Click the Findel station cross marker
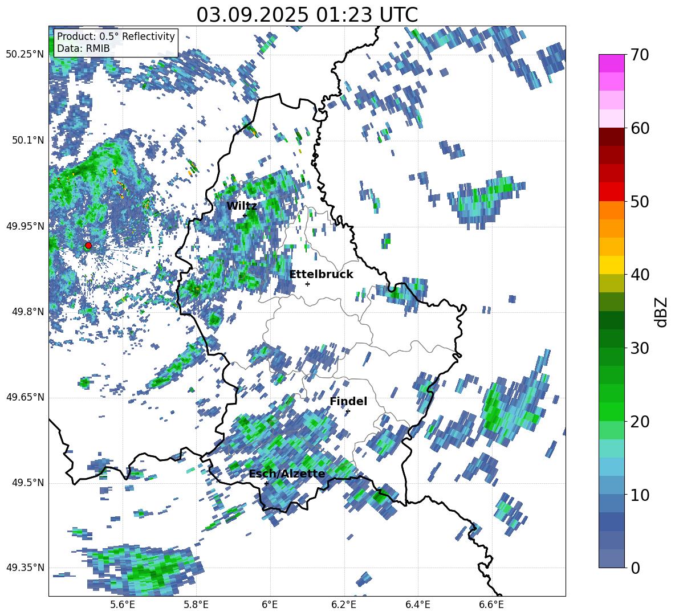675x616 pixels. pyautogui.click(x=348, y=411)
